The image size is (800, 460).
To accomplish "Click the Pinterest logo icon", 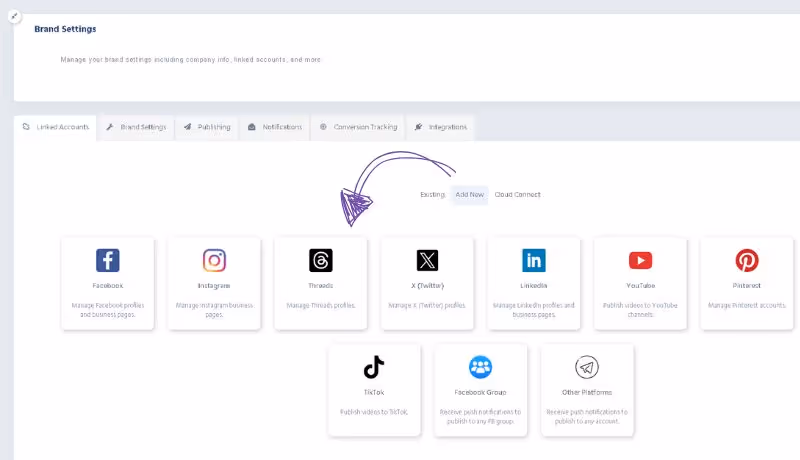I will [747, 261].
